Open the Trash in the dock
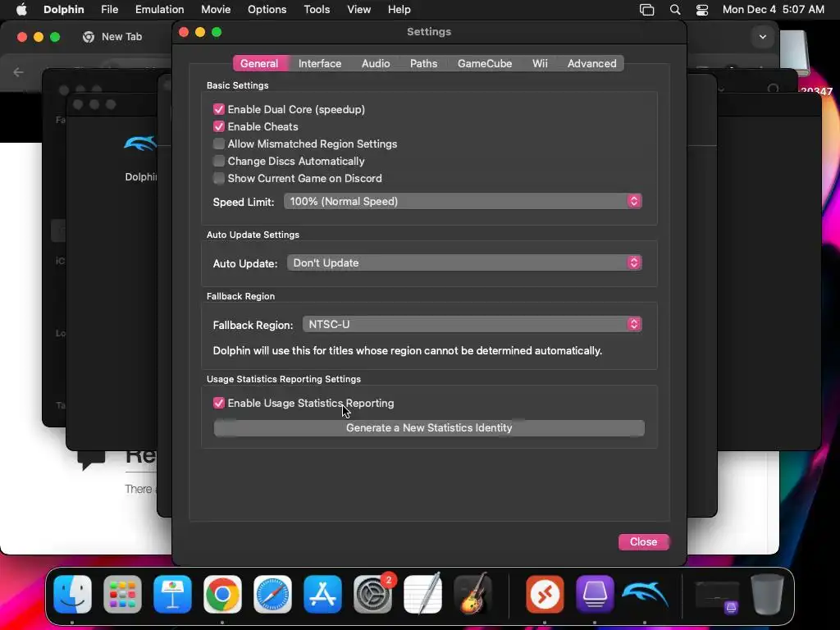The width and height of the screenshot is (840, 630). coord(767,594)
